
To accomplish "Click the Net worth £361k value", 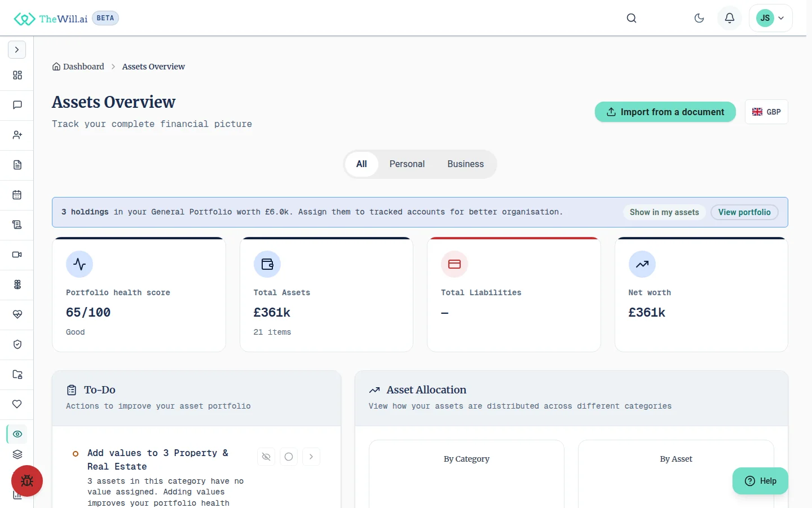I will tap(647, 313).
